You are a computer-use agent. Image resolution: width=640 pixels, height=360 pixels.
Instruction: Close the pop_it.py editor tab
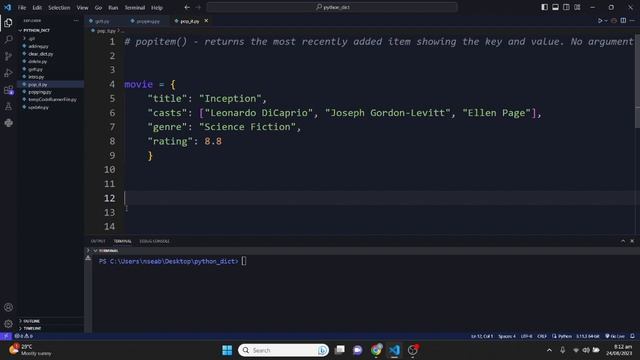pyautogui.click(x=206, y=21)
